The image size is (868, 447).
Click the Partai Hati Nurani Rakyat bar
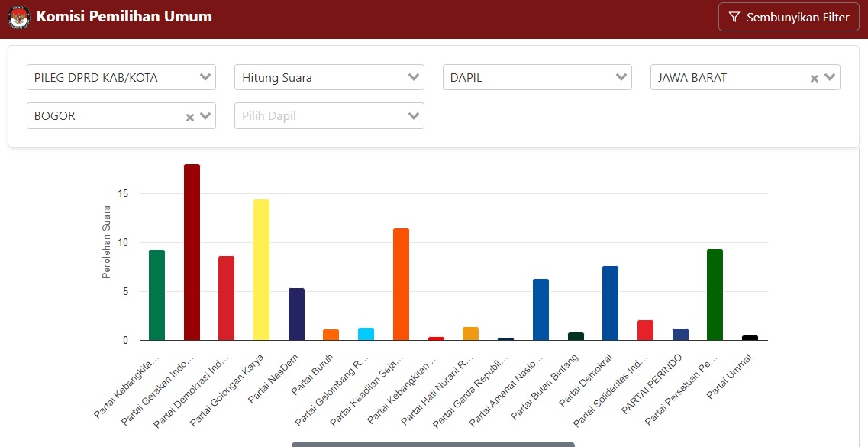pyautogui.click(x=470, y=333)
